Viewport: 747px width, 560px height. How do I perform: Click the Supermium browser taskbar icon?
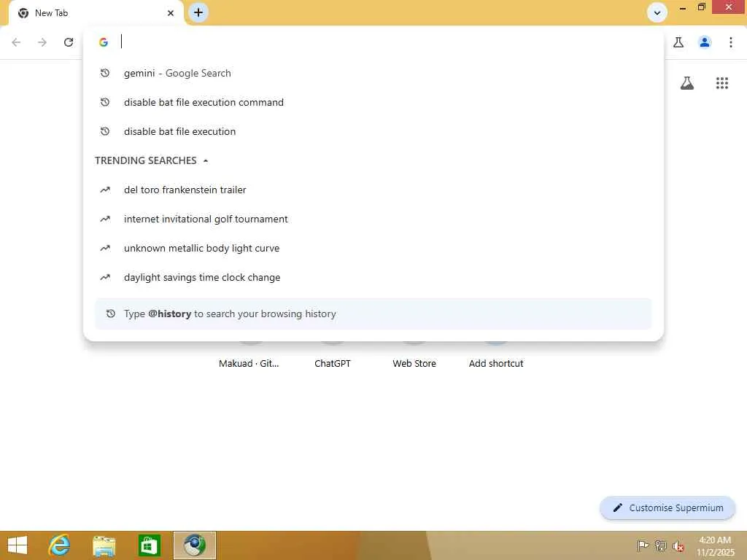click(194, 545)
